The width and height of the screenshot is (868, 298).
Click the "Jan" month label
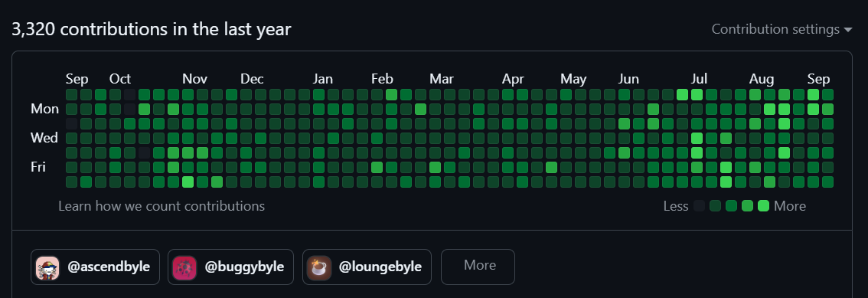tap(323, 79)
